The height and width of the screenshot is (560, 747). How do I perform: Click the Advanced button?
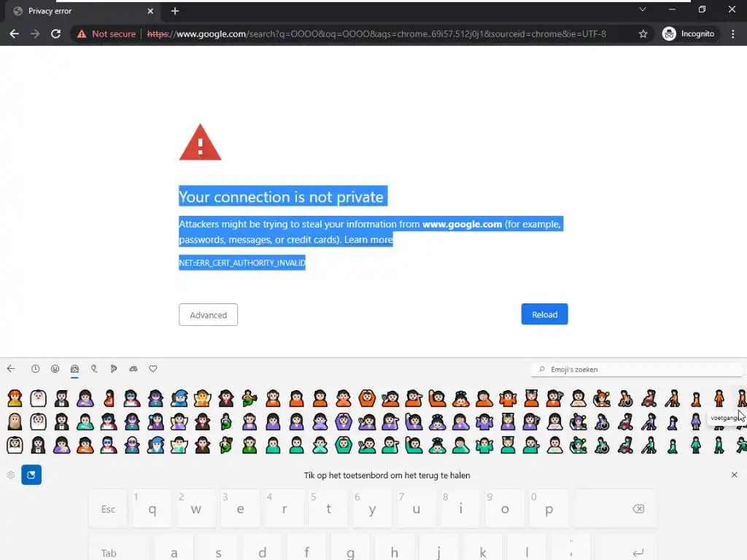[208, 315]
